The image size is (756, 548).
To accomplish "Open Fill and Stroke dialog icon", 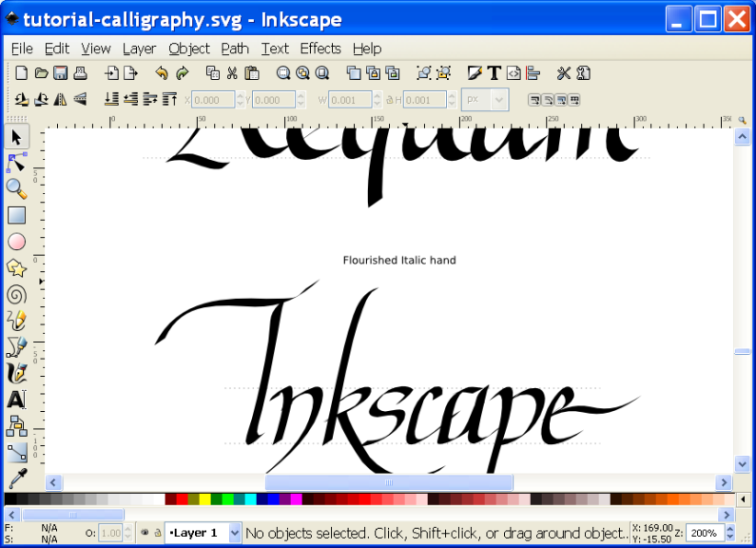I will tap(475, 73).
